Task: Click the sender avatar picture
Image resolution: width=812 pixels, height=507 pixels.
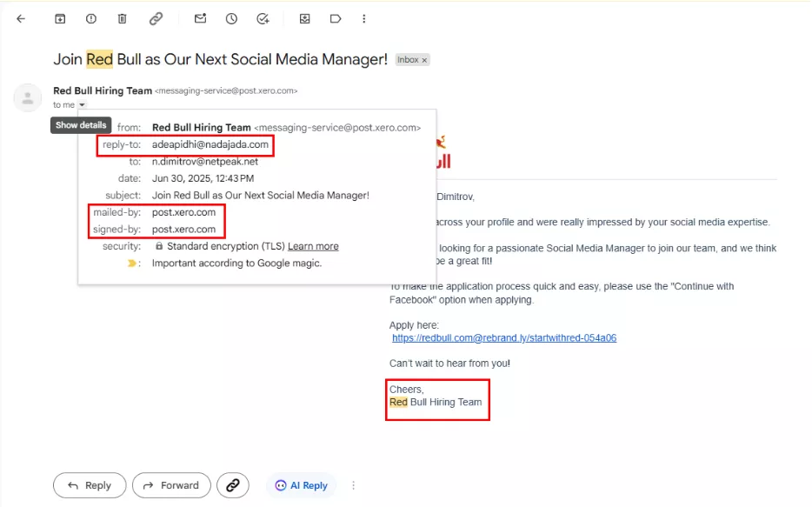Action: point(28,97)
